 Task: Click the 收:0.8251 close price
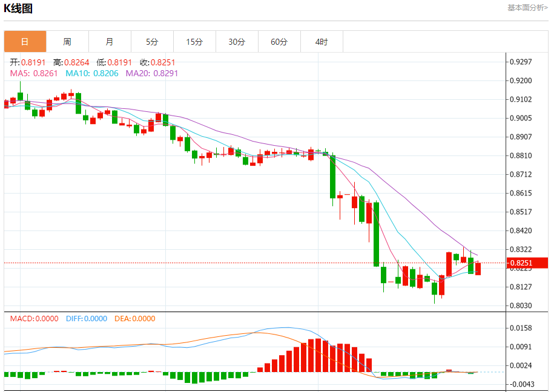point(157,62)
